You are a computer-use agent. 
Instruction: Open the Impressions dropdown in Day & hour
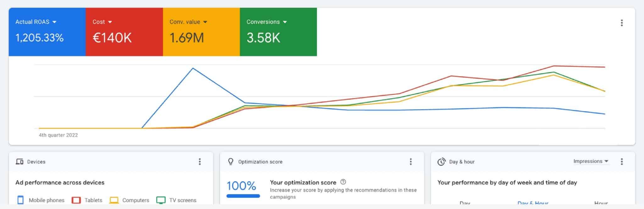pyautogui.click(x=591, y=161)
